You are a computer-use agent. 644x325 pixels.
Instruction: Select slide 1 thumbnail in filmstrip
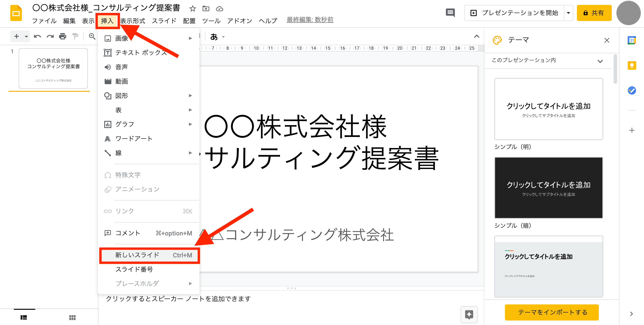[x=53, y=68]
